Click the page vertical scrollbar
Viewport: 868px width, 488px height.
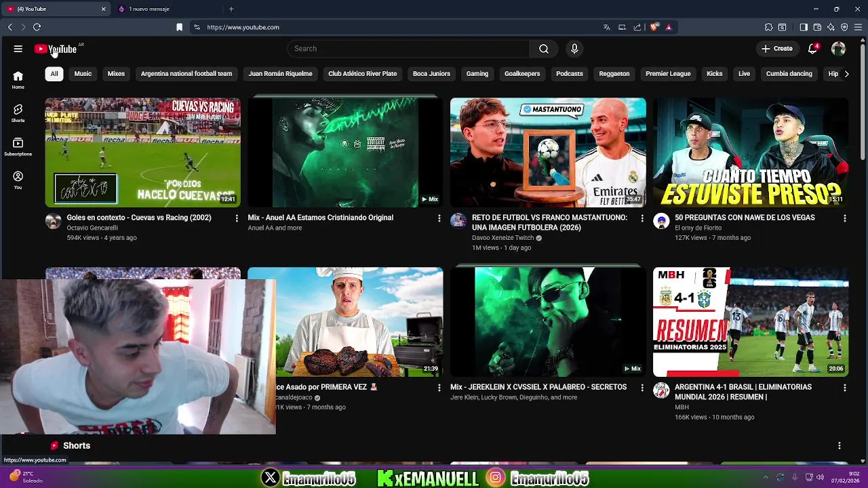(x=863, y=102)
